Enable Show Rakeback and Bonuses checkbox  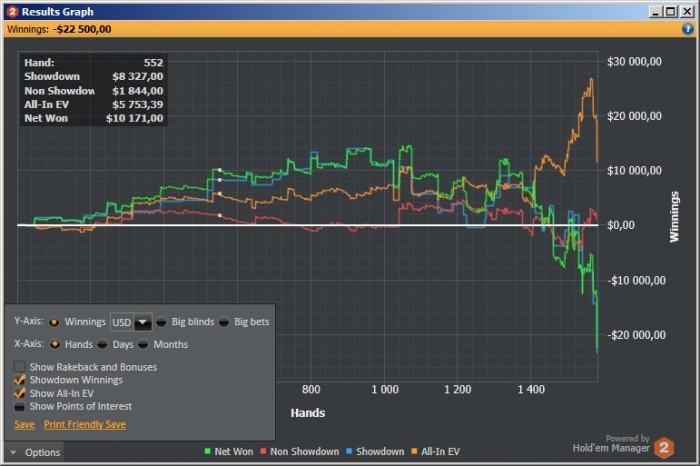19,367
